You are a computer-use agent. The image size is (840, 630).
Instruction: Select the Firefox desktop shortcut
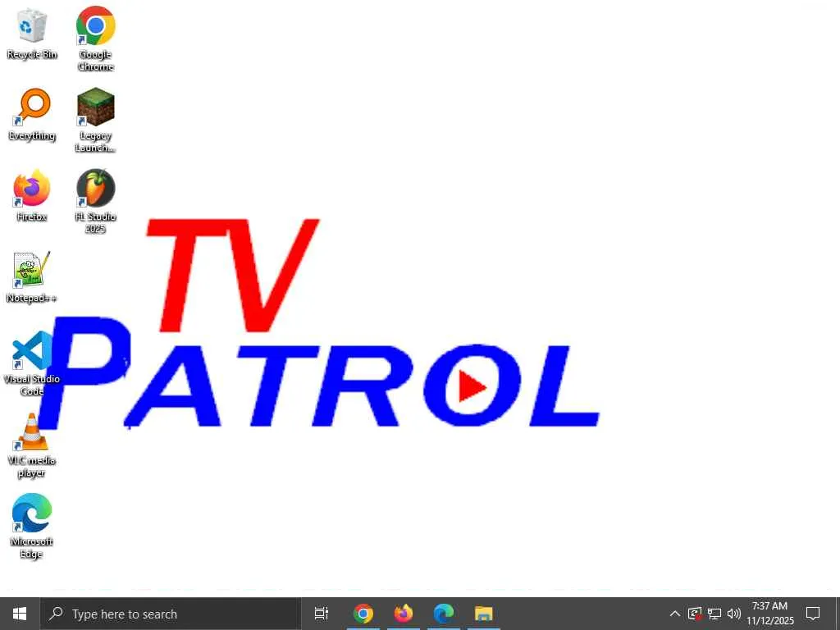point(32,196)
